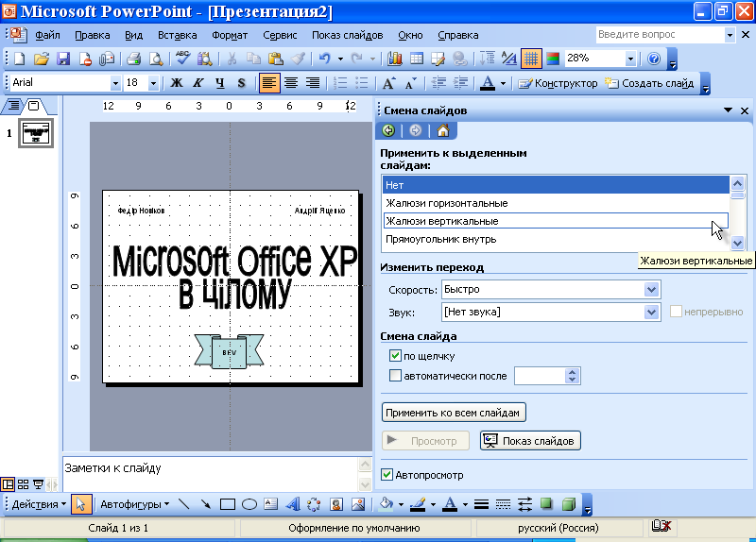
Task: Click the Конструктор button
Action: click(558, 83)
